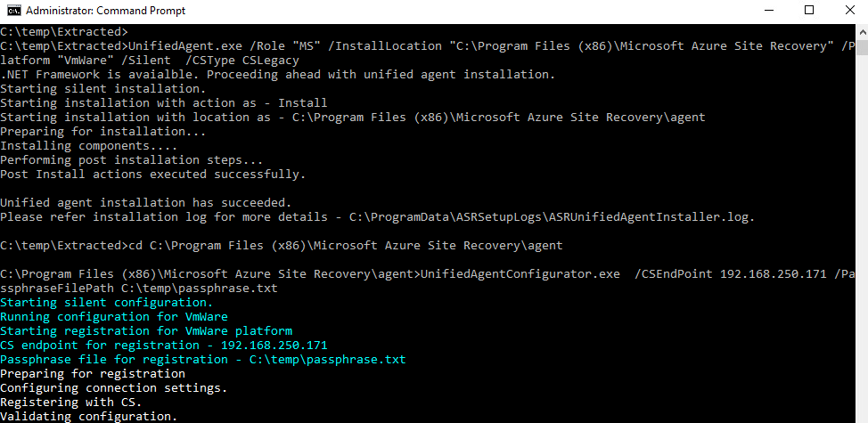Click the UnifiedAgent.exe command line

tap(428, 53)
